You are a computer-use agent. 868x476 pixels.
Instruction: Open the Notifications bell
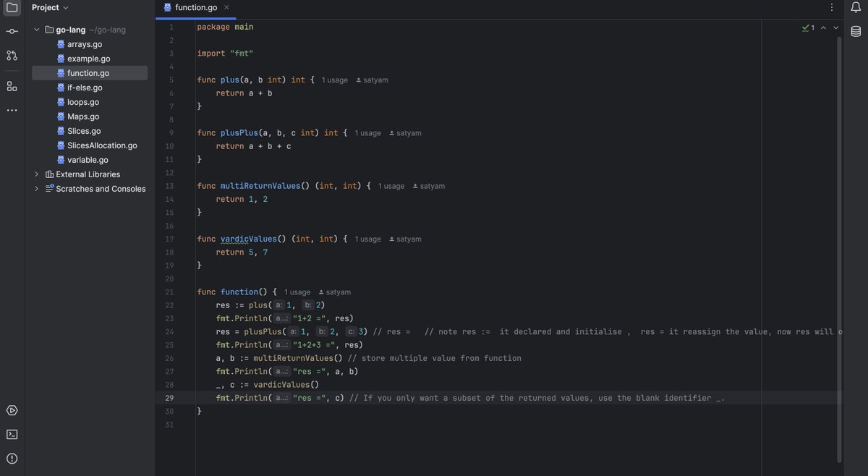(x=856, y=7)
